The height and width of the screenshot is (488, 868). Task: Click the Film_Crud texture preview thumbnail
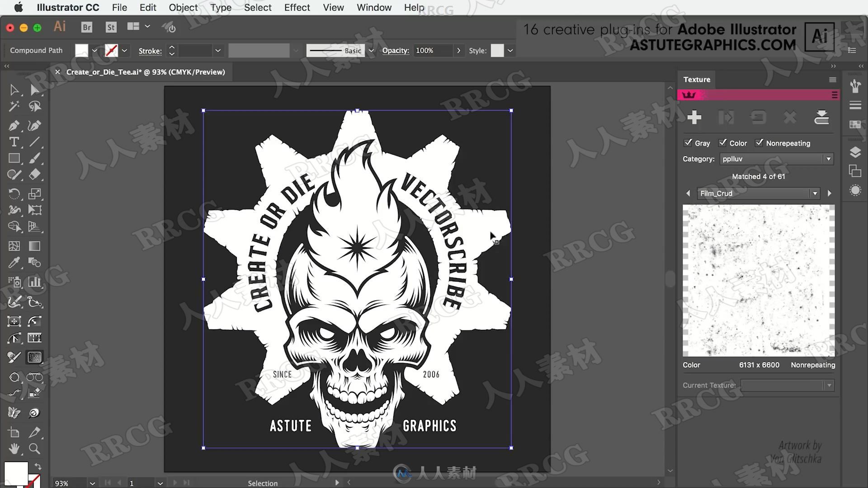(759, 281)
